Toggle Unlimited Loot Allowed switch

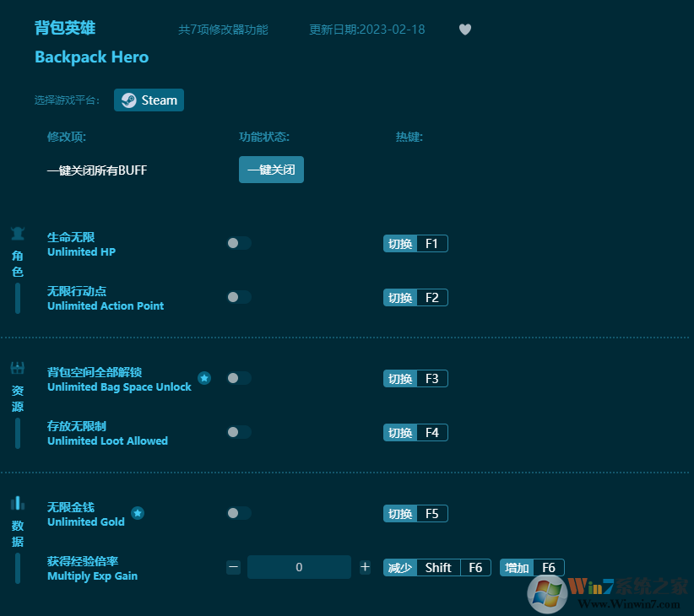pos(239,432)
